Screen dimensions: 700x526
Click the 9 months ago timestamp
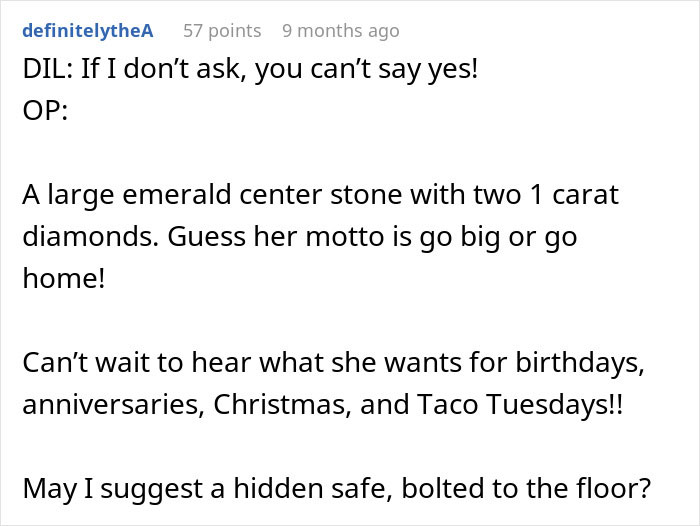[x=340, y=31]
